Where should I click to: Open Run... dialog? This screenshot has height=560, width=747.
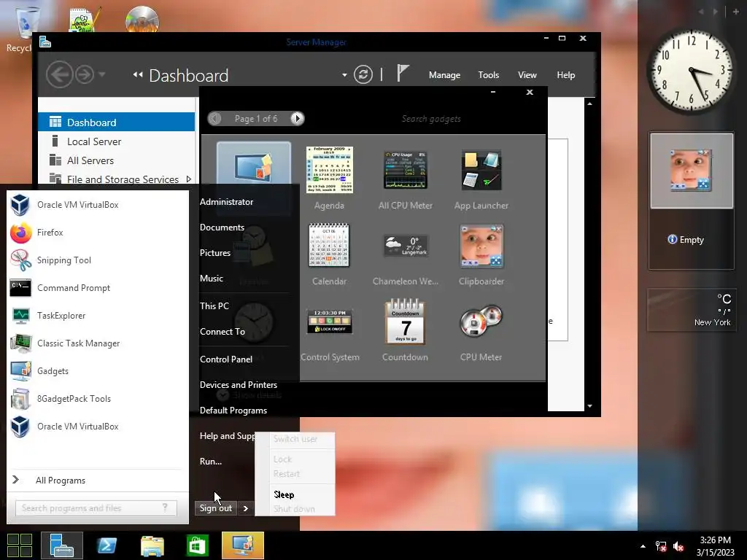211,462
